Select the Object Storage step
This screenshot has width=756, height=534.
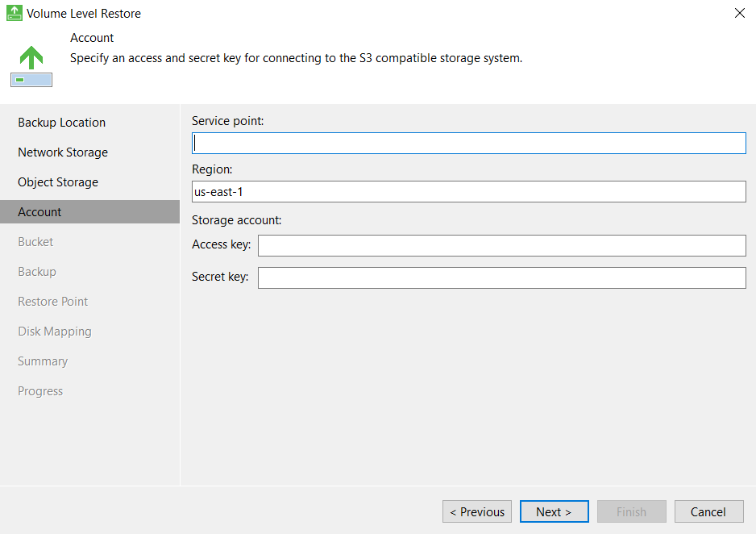click(58, 182)
